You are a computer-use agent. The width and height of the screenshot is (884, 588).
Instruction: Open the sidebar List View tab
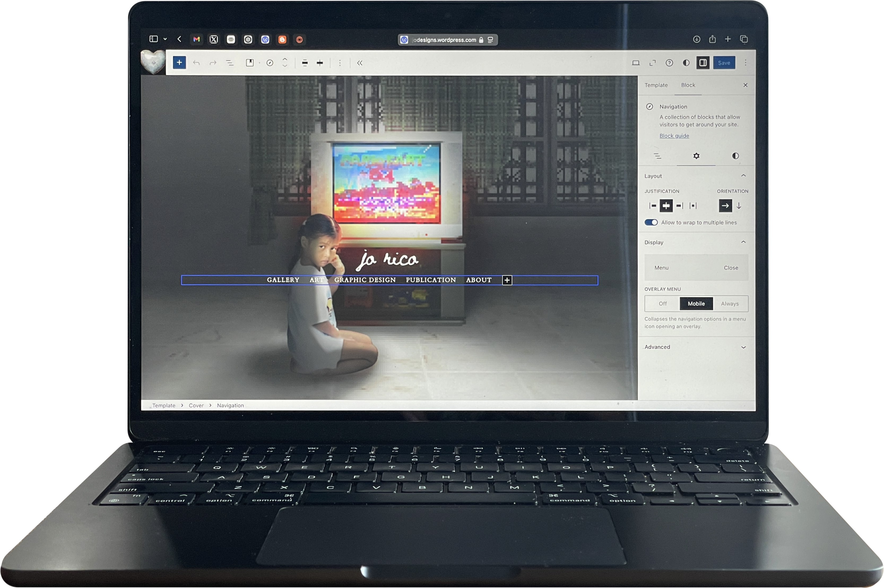pyautogui.click(x=657, y=156)
